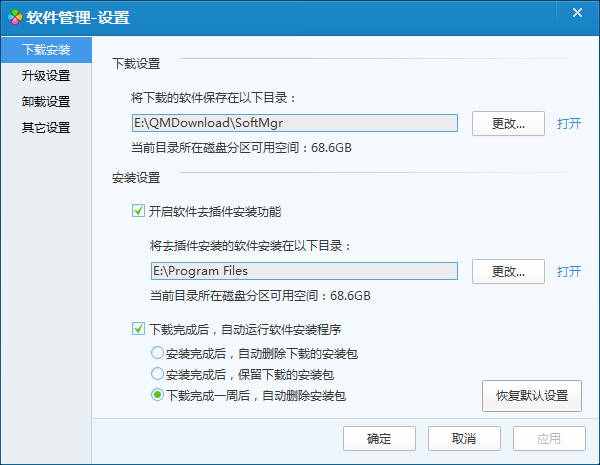This screenshot has height=465, width=600.
Task: Confirm settings with 确定 button
Action: [x=379, y=439]
